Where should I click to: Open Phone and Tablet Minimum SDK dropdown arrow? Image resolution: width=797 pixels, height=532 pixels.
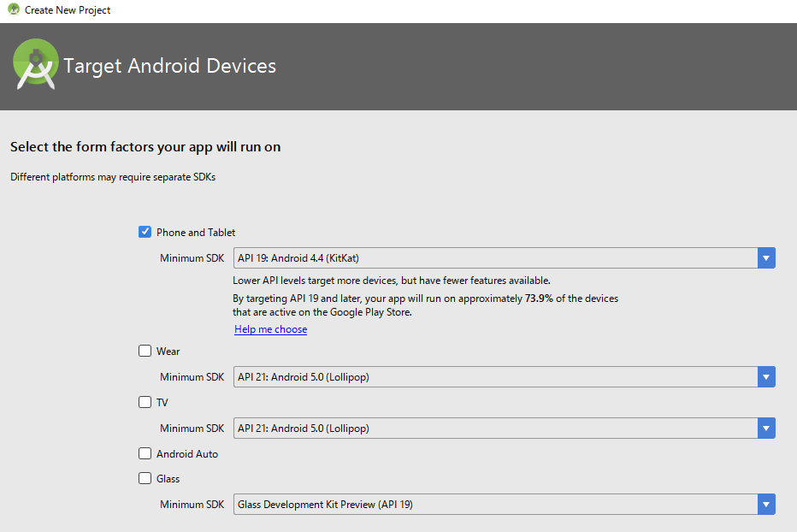tap(766, 257)
